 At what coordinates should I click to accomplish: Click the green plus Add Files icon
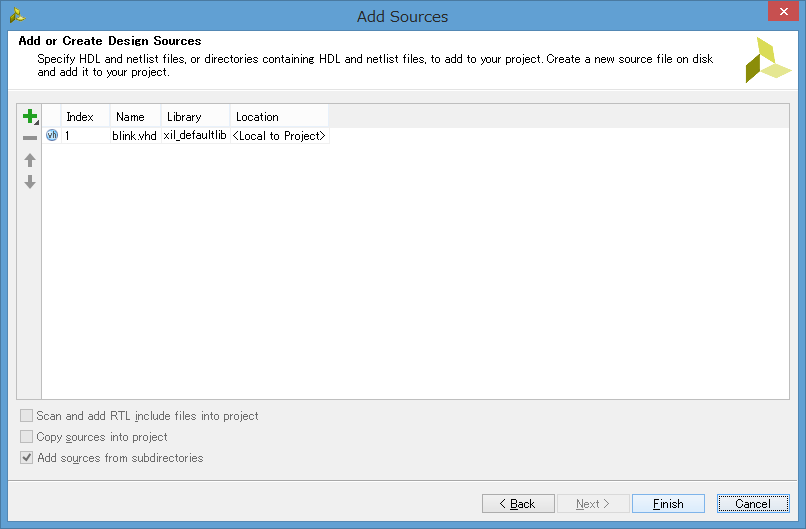(x=29, y=117)
